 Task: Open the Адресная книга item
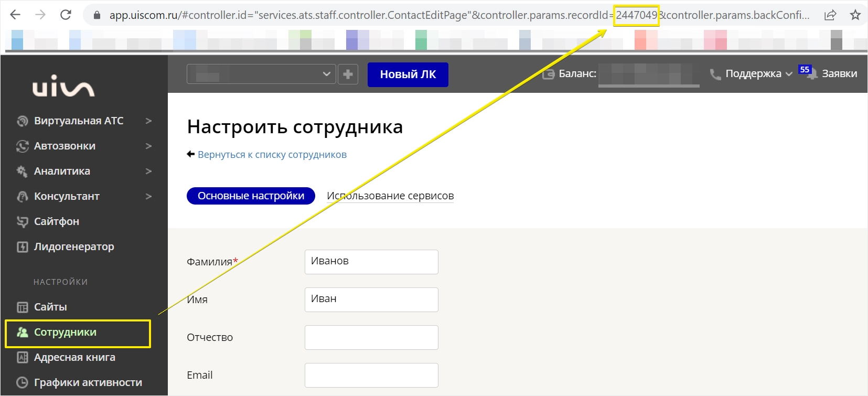point(74,357)
